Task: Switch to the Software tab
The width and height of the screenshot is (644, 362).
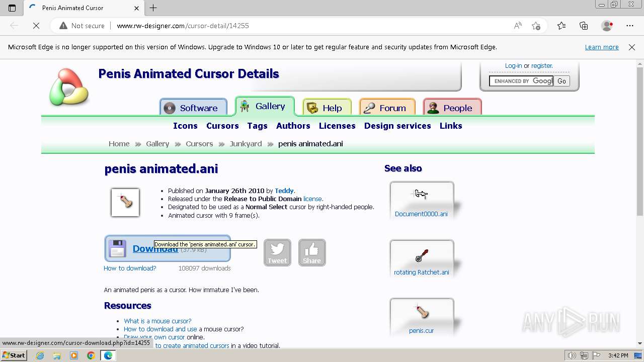Action: pyautogui.click(x=193, y=108)
